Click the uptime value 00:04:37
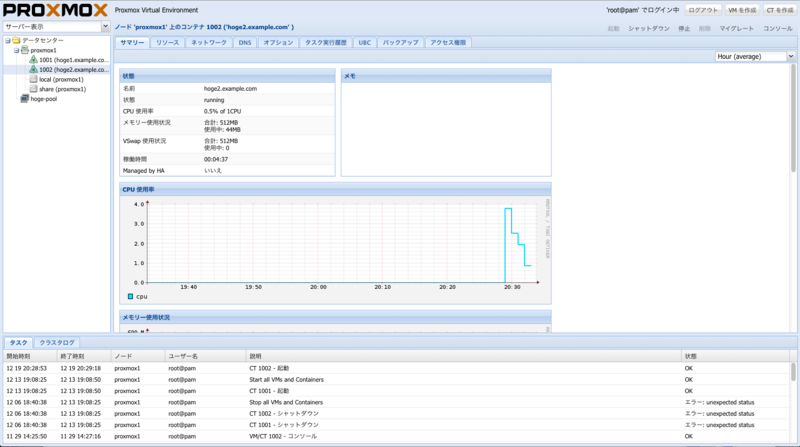Viewport: 800px width, 447px height. (216, 159)
